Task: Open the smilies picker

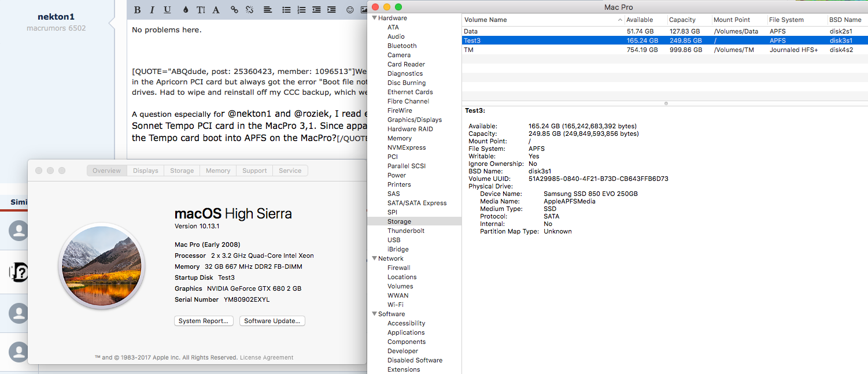Action: (350, 10)
